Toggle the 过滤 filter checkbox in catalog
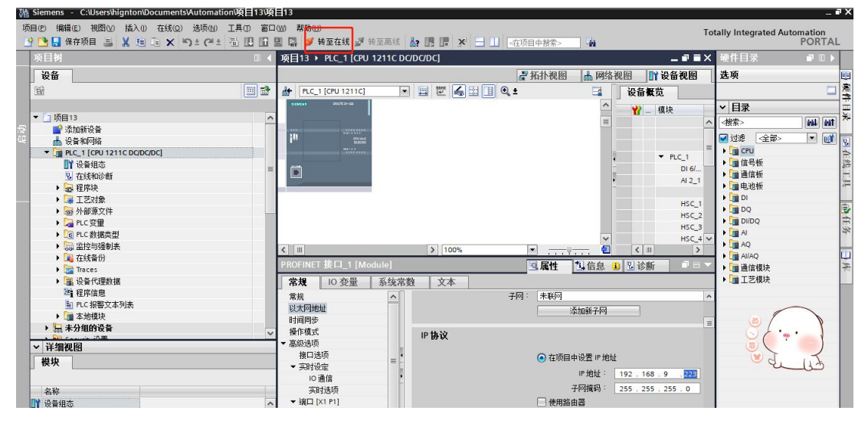The image size is (868, 427). [723, 139]
